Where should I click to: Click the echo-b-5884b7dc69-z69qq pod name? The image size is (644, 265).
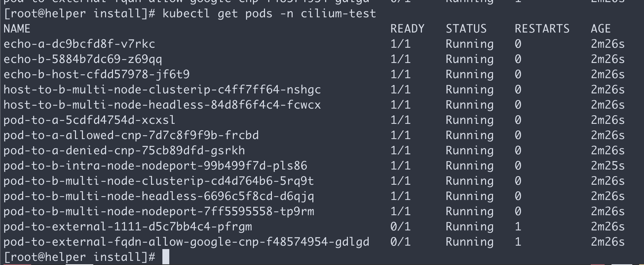coord(83,60)
